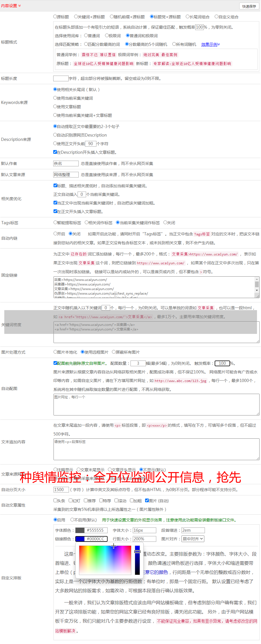261x644 pixels.
Task: Toggle 当正文中出现当前采集关键词时自动加粗 checkbox
Action: pos(55,203)
